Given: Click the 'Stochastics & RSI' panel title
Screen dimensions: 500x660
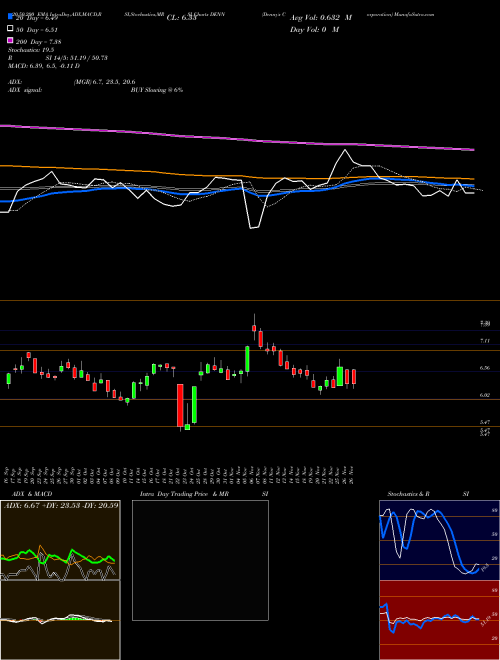Looking at the screenshot, I should click(428, 494).
